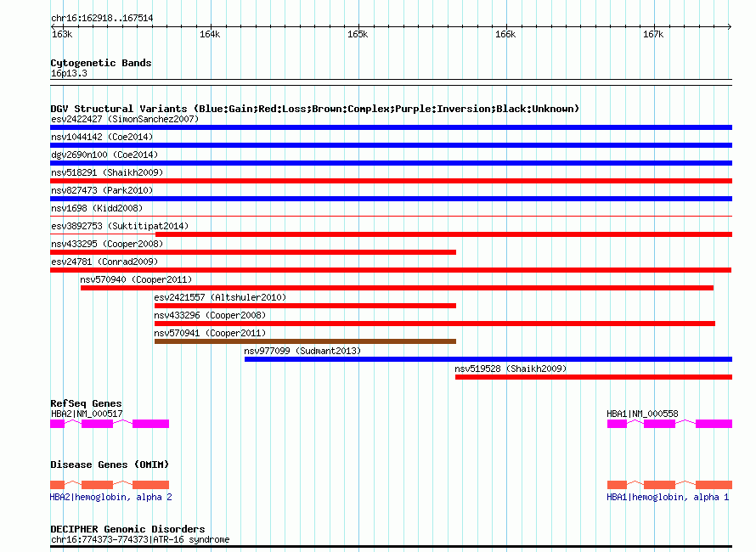Click the ATR-16 syndrome DECIPHER label

140,539
